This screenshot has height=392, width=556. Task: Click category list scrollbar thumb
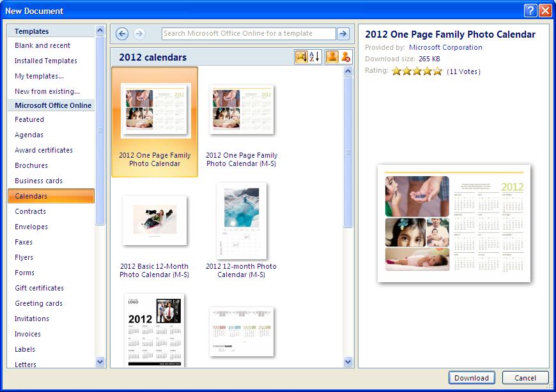(x=100, y=130)
